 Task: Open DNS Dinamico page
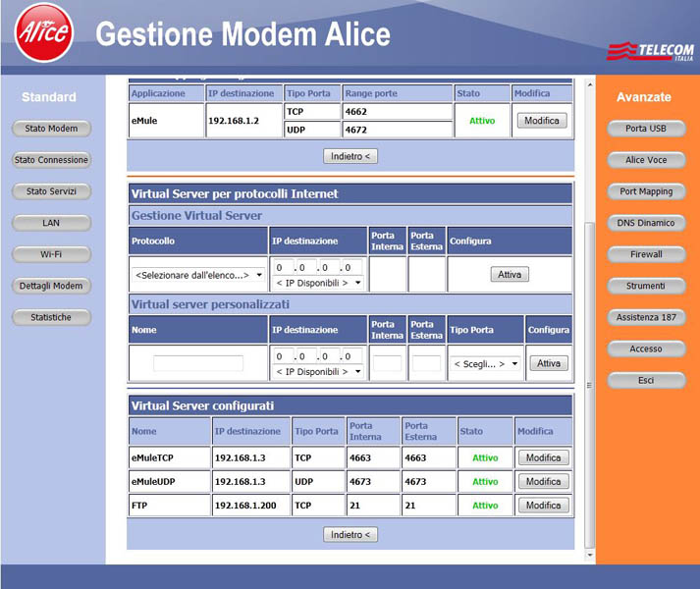click(x=646, y=223)
